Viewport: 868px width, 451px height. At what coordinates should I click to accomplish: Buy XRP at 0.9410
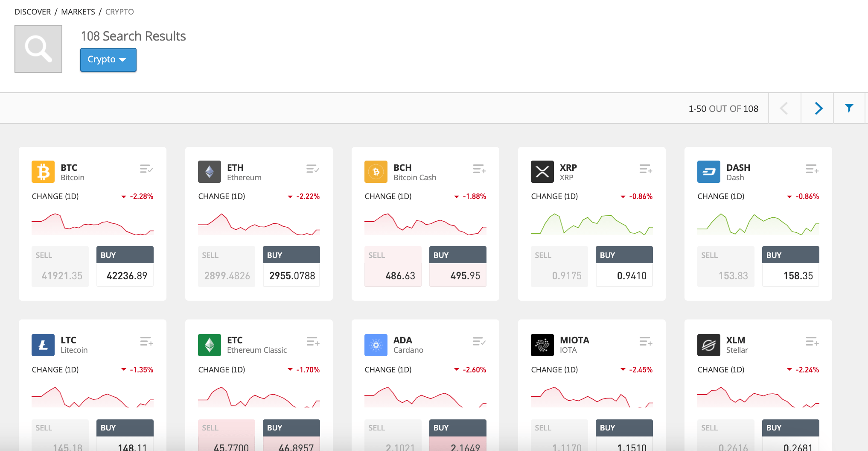tap(624, 266)
